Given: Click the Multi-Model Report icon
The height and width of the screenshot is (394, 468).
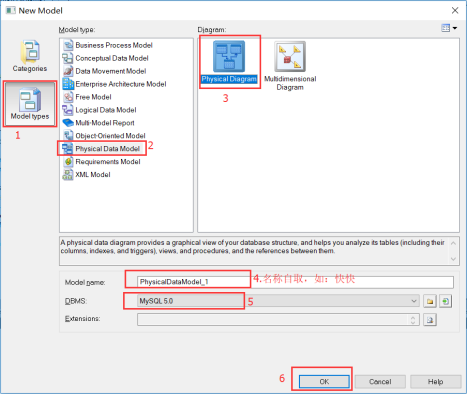Looking at the screenshot, I should point(68,123).
